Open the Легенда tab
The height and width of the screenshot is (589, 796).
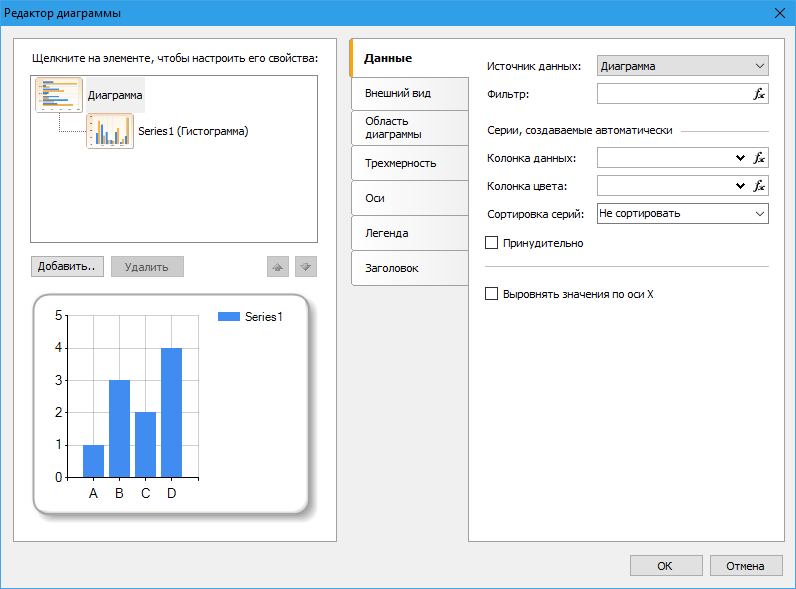tap(409, 233)
